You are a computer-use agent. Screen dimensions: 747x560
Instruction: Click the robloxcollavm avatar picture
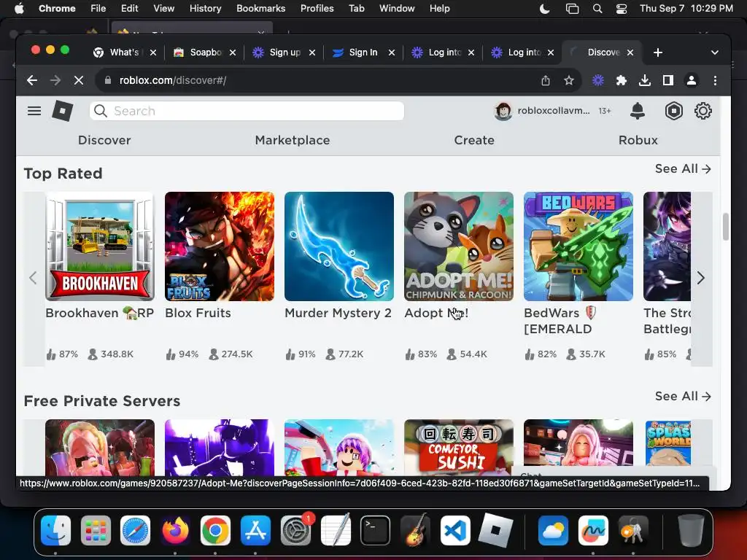[x=503, y=111]
